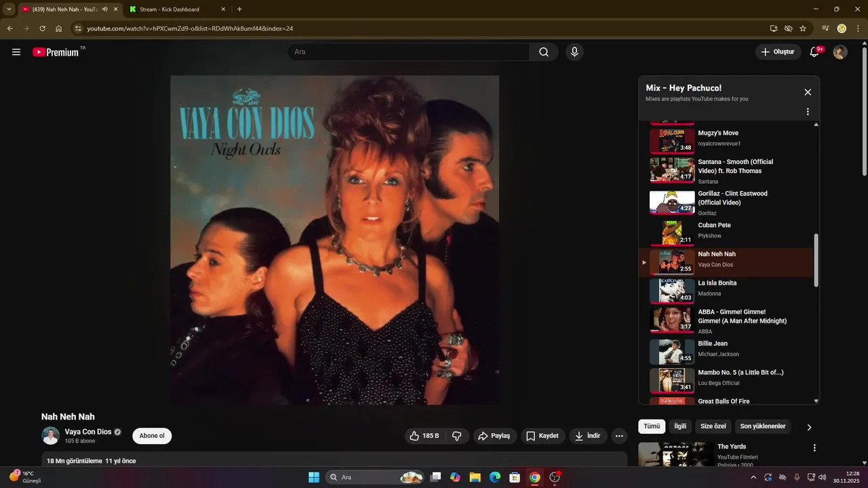Viewport: 868px width, 488px height.
Task: Click the YouTube search magnifier button
Action: [544, 52]
